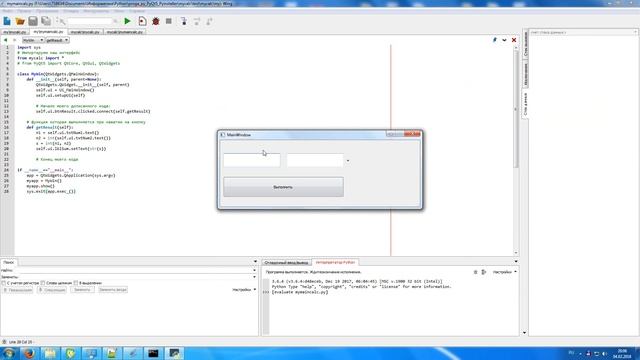Stop execution with the grey square icon
The height and width of the screenshot is (360, 640).
(169, 21)
